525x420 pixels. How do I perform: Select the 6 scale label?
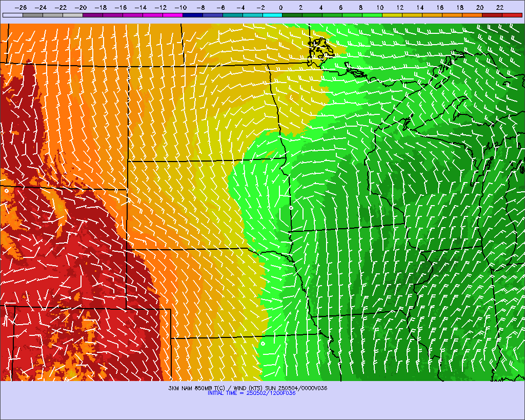click(x=340, y=8)
